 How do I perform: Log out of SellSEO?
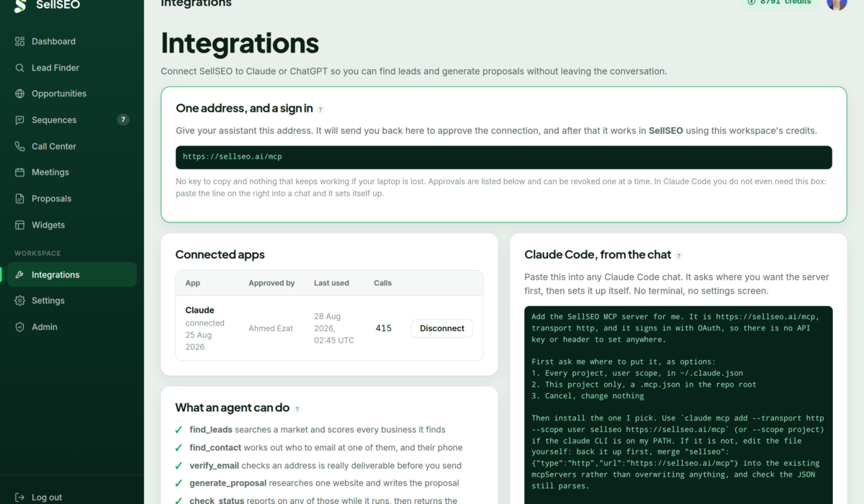click(72, 498)
